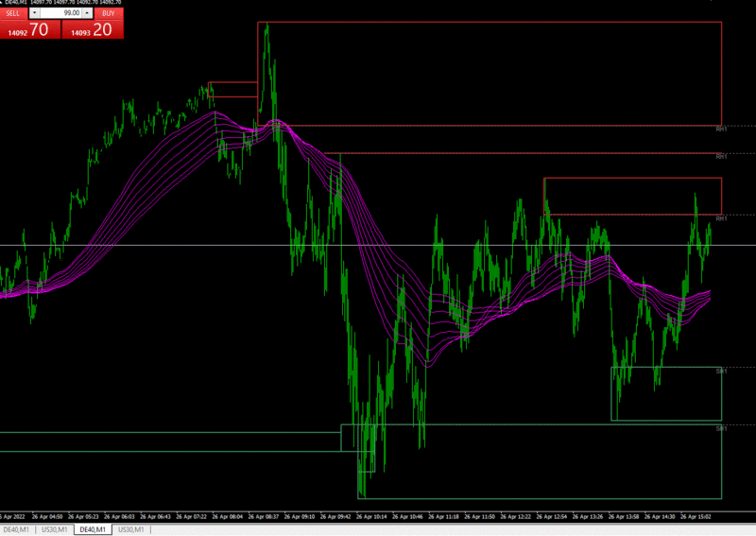
Task: Open the last US30,M1 chart tab
Action: 131,529
